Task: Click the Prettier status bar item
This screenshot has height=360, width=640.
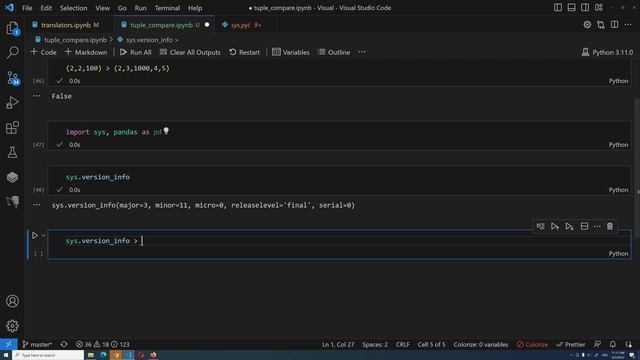Action: [571, 344]
